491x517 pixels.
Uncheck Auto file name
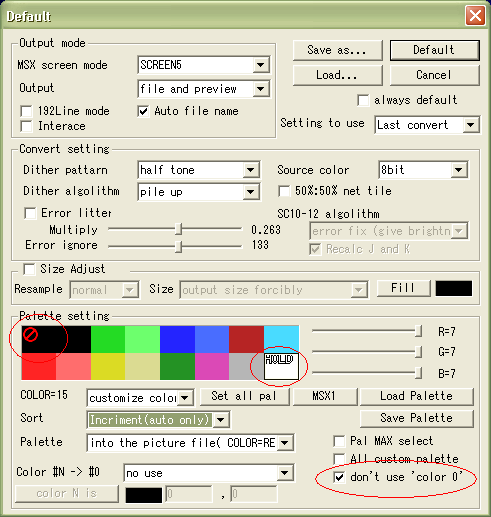pyautogui.click(x=143, y=111)
